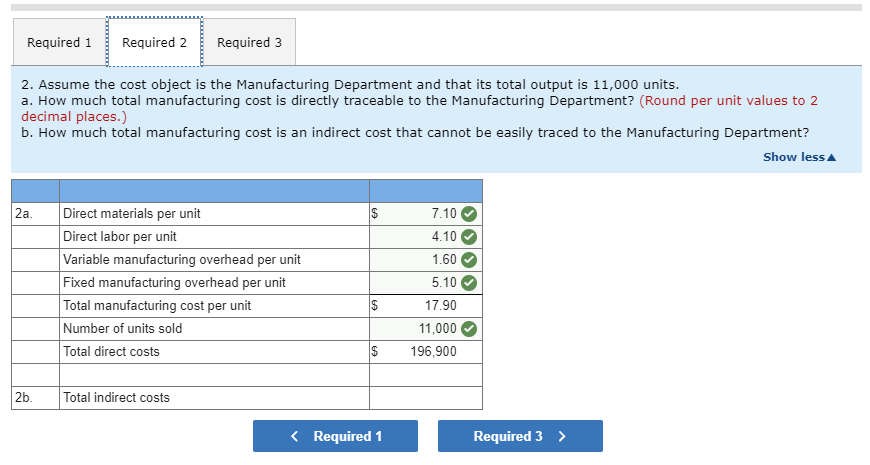Click green checkmark beside 11,000 units

tap(469, 329)
